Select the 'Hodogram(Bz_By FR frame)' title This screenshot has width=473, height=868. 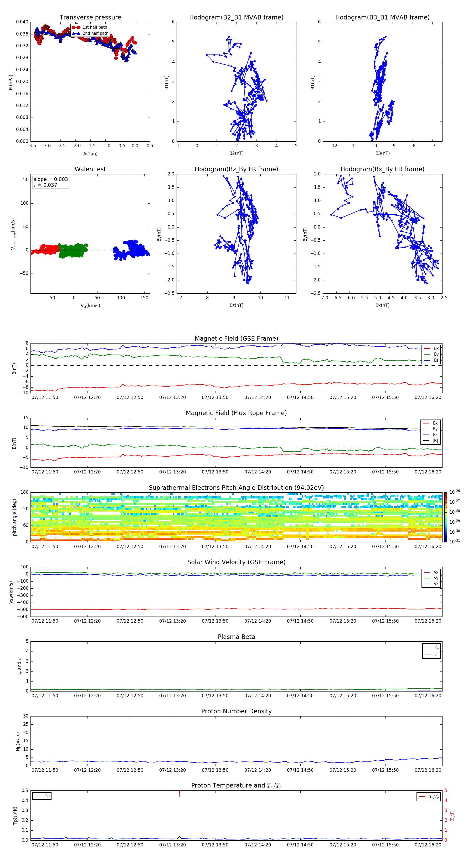point(236,169)
